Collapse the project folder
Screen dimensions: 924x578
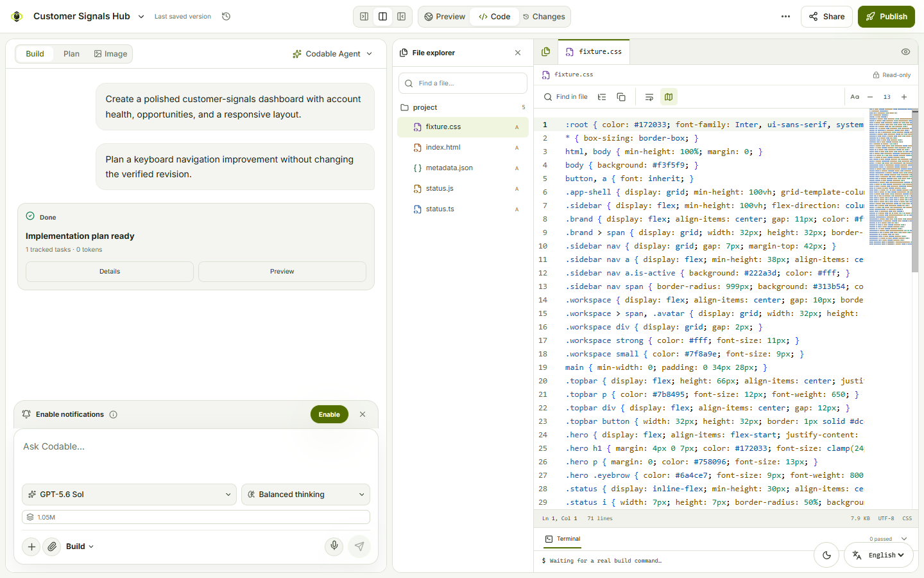[x=462, y=107]
